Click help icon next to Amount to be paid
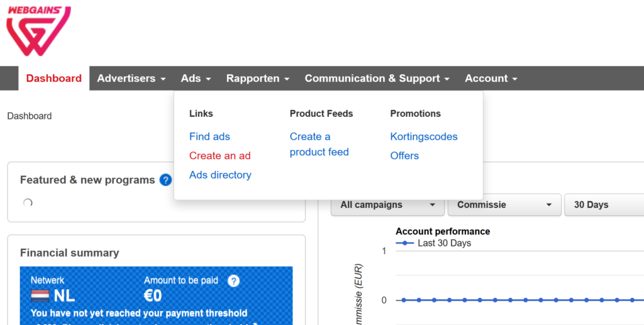The width and height of the screenshot is (644, 325). tap(233, 281)
